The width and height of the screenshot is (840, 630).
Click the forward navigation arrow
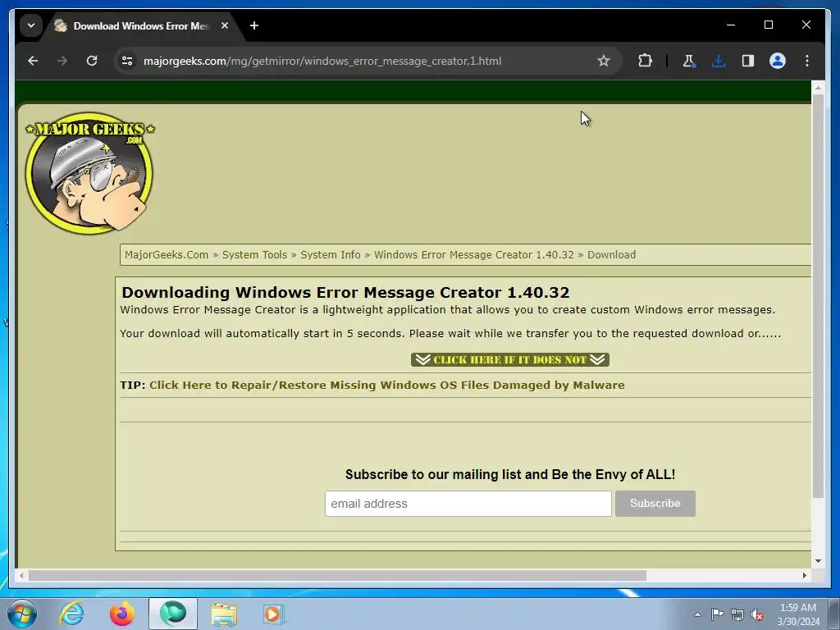[62, 61]
